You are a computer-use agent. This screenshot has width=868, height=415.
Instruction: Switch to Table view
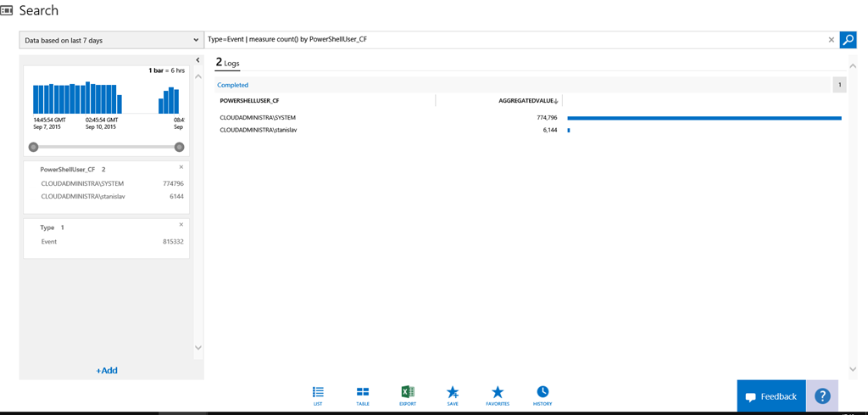[363, 395]
